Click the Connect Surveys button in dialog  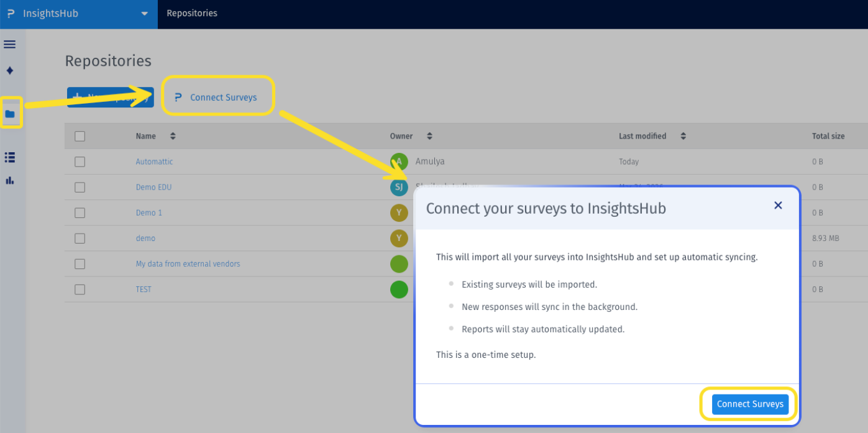pyautogui.click(x=750, y=404)
